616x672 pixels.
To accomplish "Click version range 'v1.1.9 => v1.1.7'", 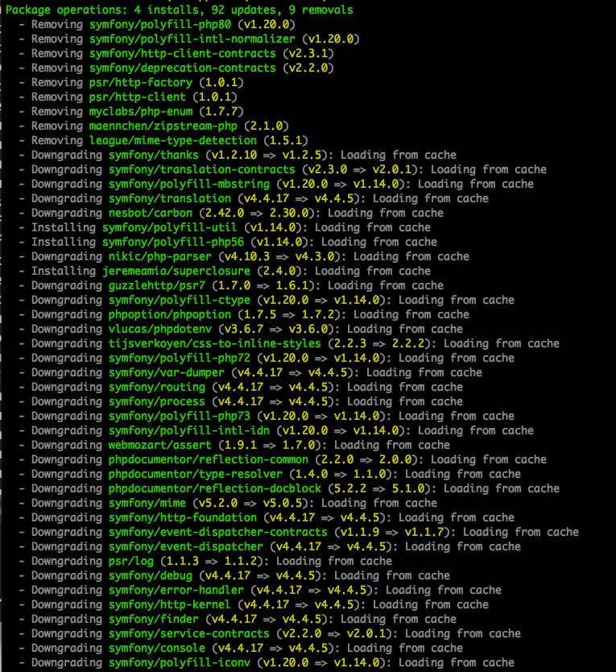I will click(391, 532).
